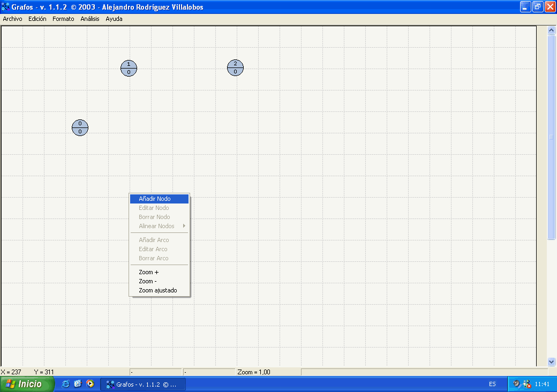Choose Zoom ajustado in context menu
557x392 pixels.
click(157, 290)
